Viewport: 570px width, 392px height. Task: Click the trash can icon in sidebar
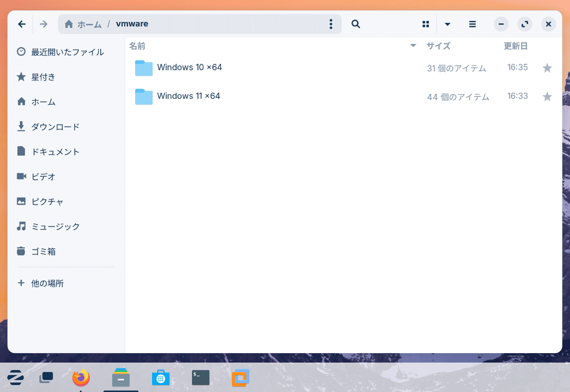(x=21, y=251)
